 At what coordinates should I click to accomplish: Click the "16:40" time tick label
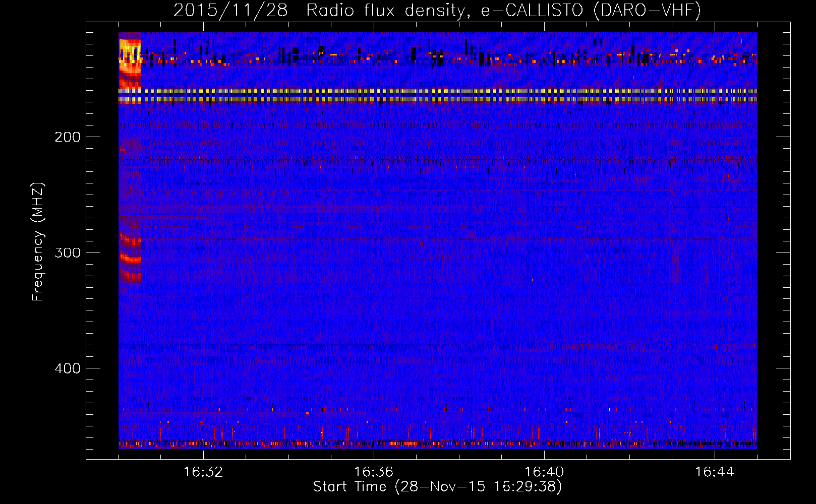pyautogui.click(x=544, y=472)
